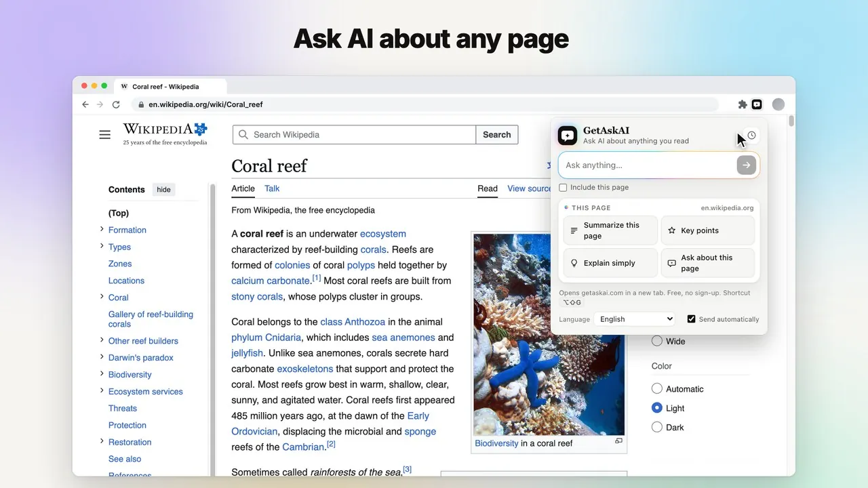Viewport: 868px width, 488px height.
Task: Open the ecosystem link
Action: [x=383, y=234]
